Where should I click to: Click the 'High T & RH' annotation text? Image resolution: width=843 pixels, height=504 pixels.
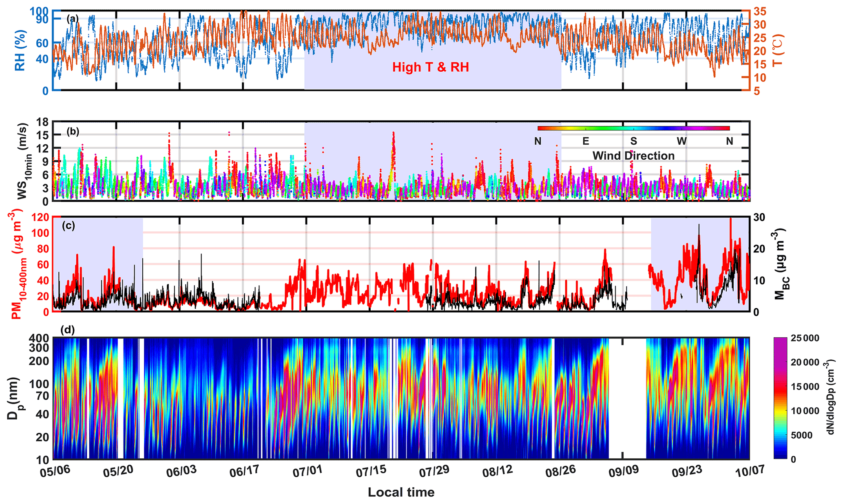430,67
